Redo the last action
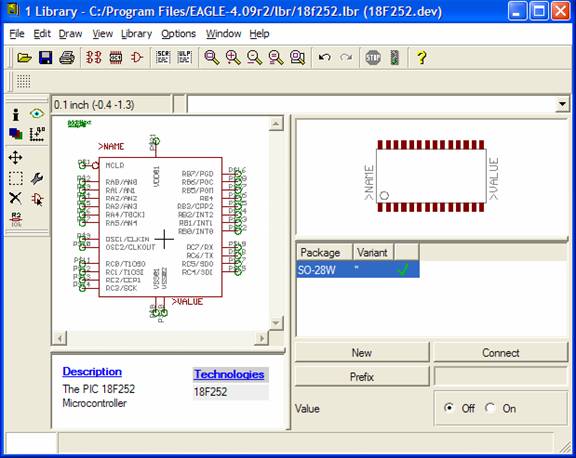Image resolution: width=576 pixels, height=458 pixels. (x=346, y=58)
